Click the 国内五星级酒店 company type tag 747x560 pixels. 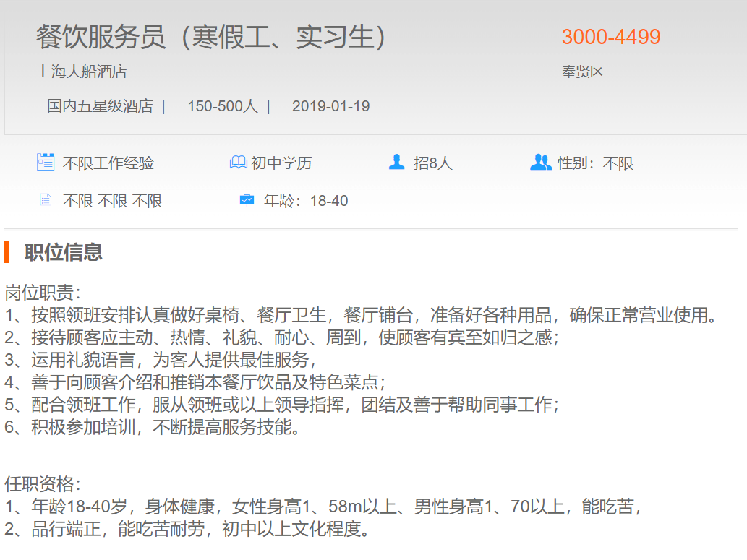100,106
